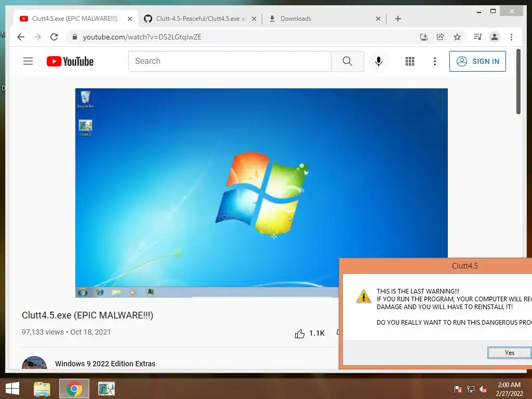532x399 pixels.
Task: Open the media control icon in Chrome
Action: tap(478, 37)
